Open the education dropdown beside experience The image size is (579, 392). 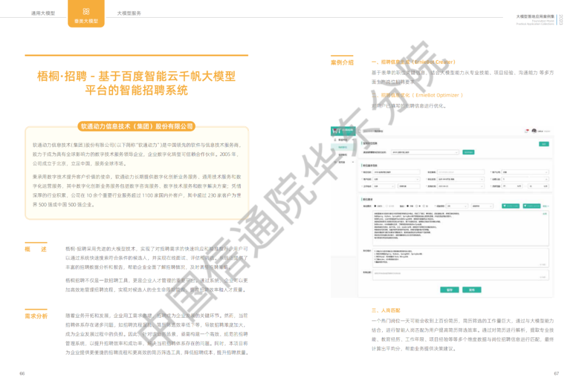click(482, 206)
